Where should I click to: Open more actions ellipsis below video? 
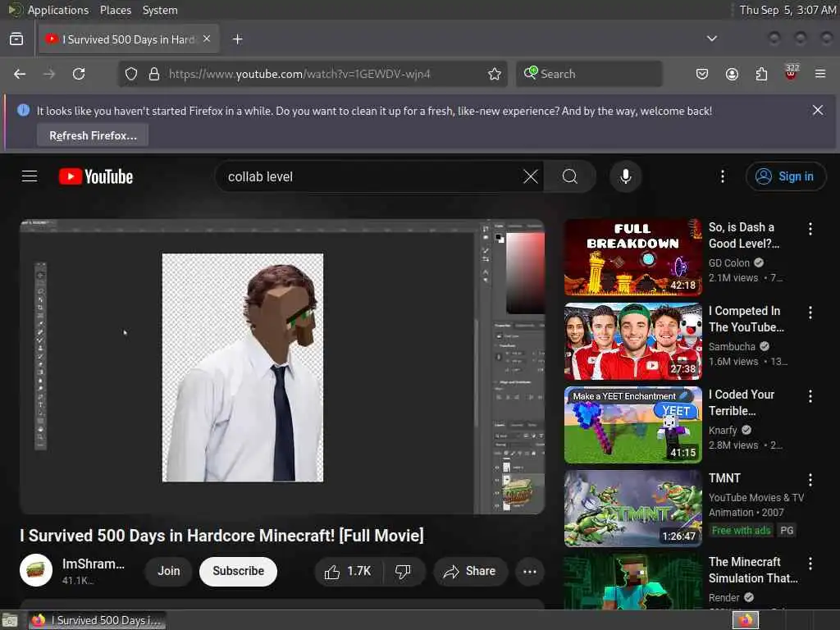tap(529, 571)
